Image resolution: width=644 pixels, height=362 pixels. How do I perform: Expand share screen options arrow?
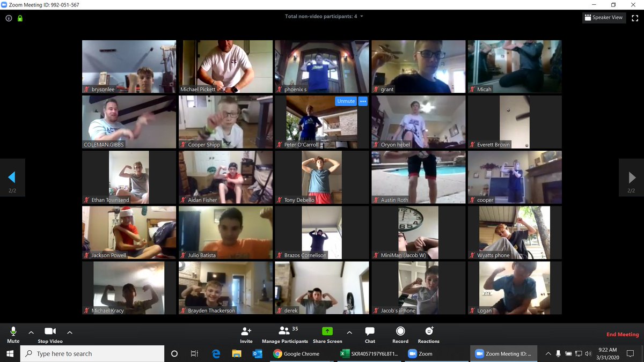pos(349,333)
